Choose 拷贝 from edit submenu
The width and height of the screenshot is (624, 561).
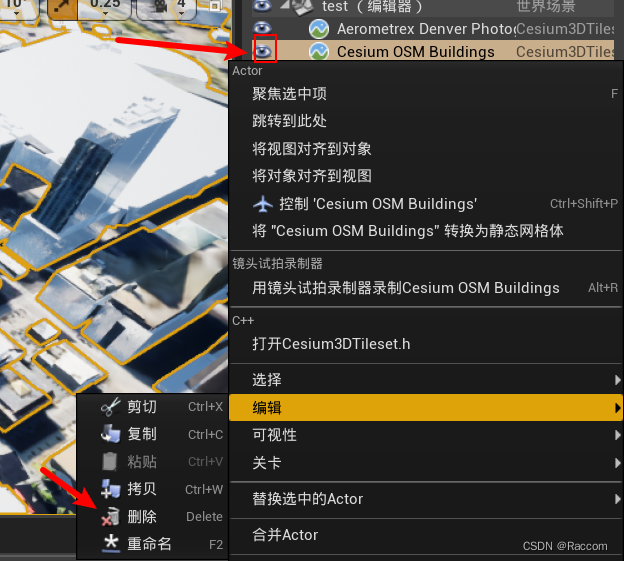point(152,489)
